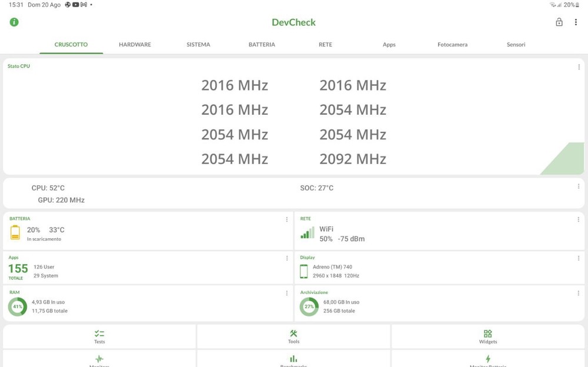Tap the storage 27% usage ring
The image size is (588, 367).
(309, 306)
